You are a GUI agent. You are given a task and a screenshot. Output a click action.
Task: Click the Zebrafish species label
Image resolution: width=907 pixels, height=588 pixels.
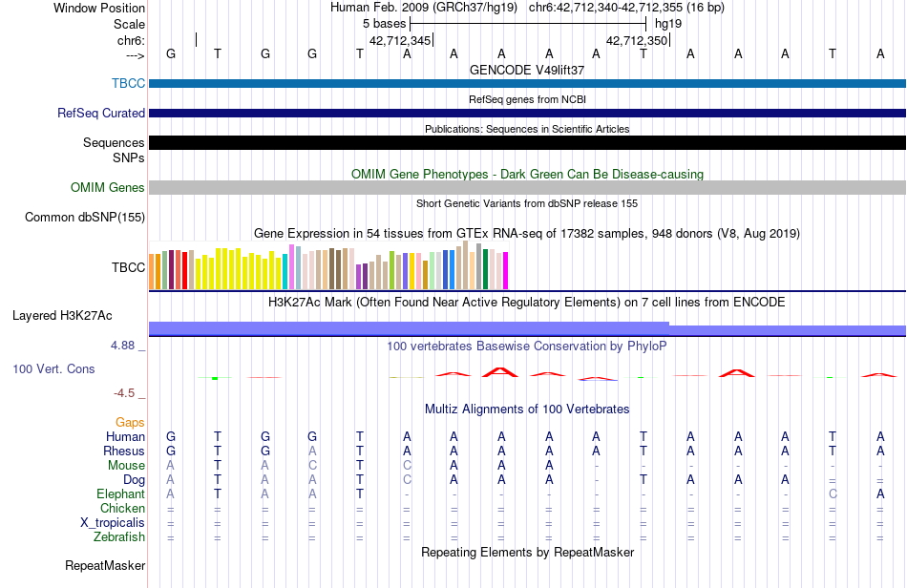[x=119, y=536]
